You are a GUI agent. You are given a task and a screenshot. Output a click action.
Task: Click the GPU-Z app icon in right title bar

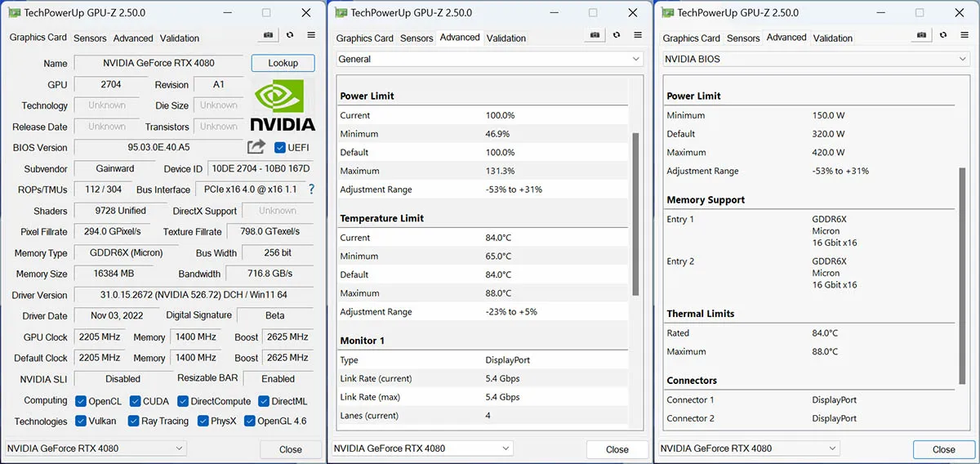tap(667, 12)
